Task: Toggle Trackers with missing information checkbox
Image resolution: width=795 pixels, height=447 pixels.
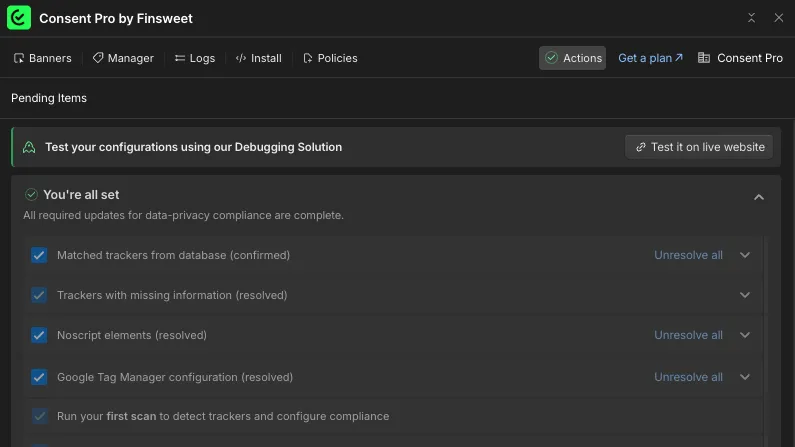Action: (39, 295)
